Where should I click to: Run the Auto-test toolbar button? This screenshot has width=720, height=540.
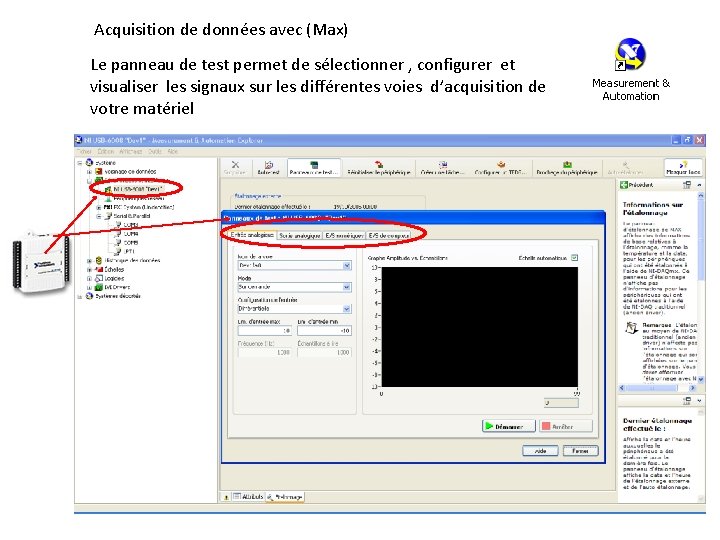point(268,168)
